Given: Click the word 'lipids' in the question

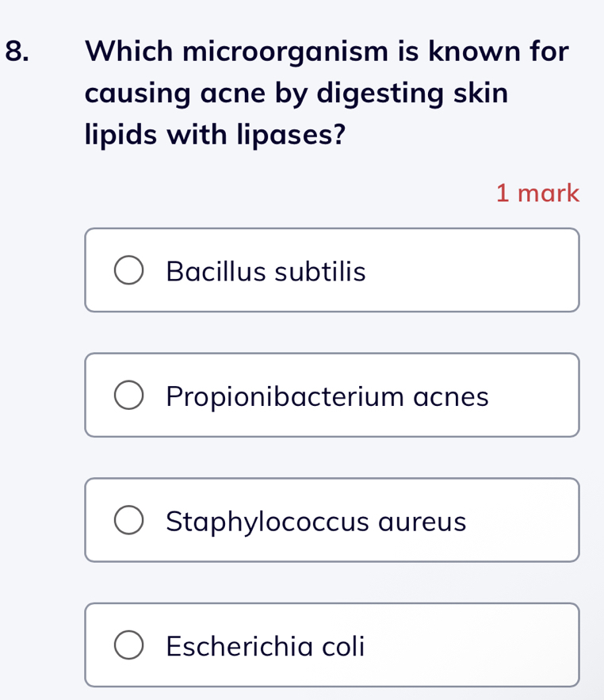Looking at the screenshot, I should (x=120, y=135).
